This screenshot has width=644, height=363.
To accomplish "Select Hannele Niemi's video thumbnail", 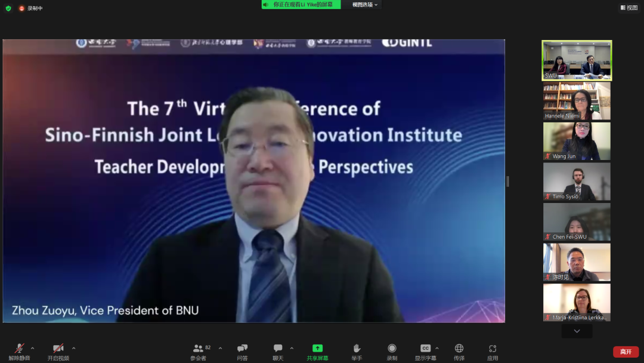I will 577,101.
